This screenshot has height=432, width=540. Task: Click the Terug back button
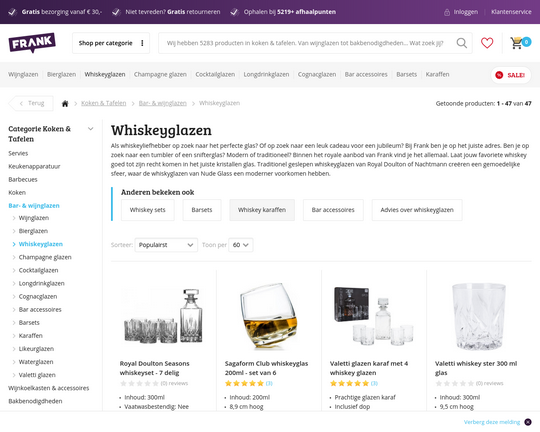point(31,103)
